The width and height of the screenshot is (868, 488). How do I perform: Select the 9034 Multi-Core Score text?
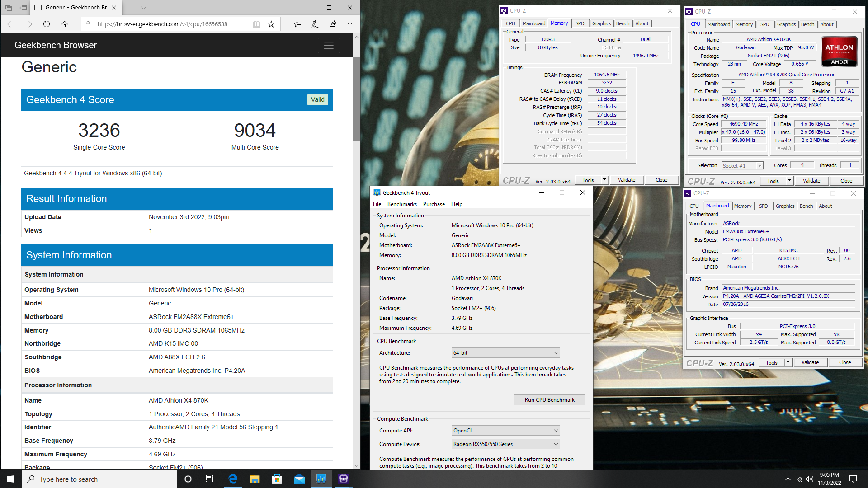[x=255, y=131]
